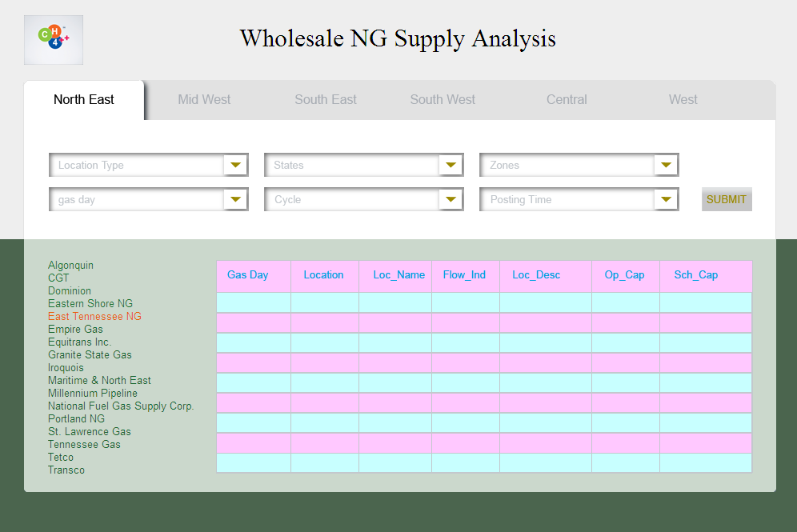Open the Cycle dropdown arrow

click(x=451, y=199)
